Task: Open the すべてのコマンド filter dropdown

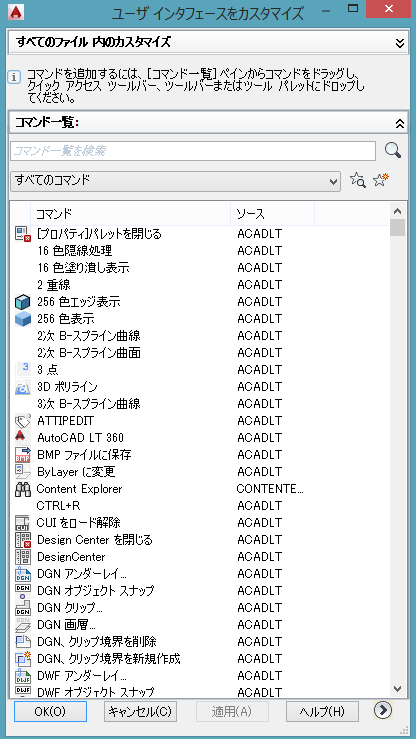Action: 175,181
